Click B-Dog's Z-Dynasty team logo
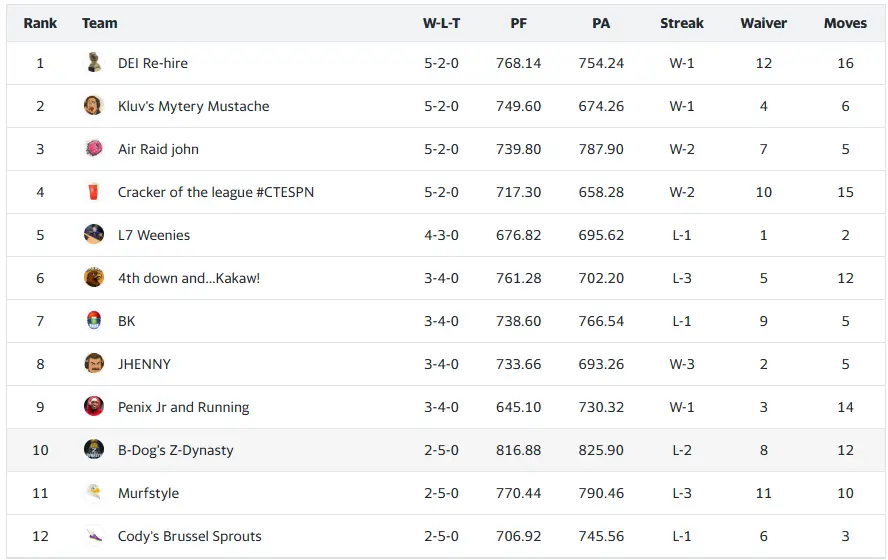 click(x=94, y=450)
